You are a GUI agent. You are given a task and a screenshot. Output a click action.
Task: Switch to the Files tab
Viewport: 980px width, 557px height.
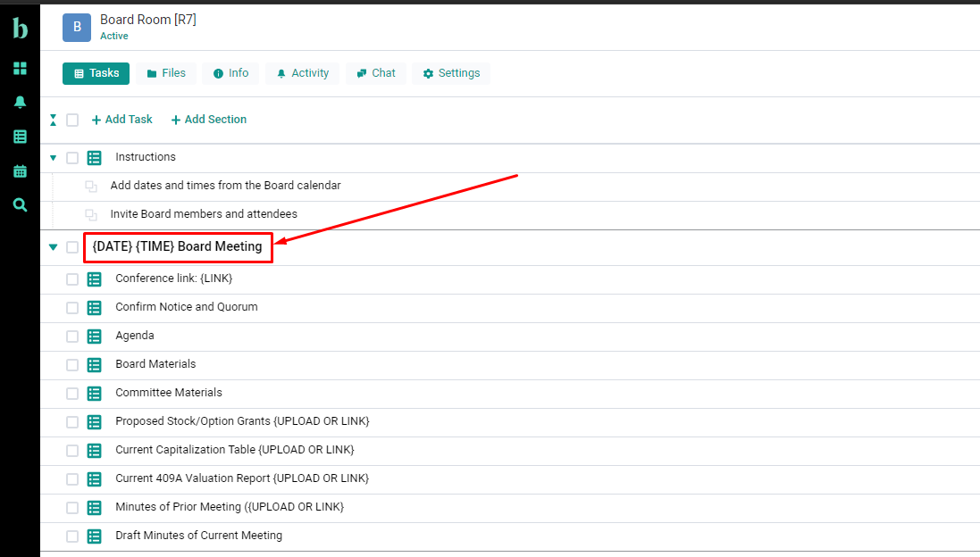pos(166,73)
